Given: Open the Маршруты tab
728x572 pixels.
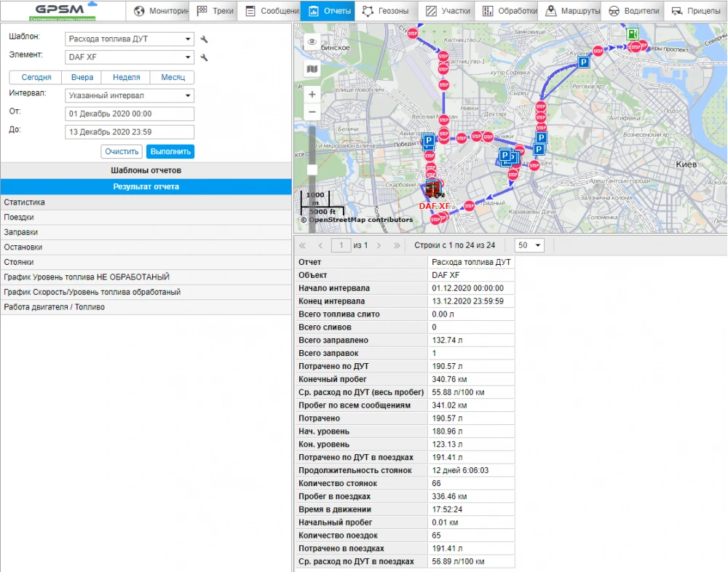Looking at the screenshot, I should click(572, 11).
